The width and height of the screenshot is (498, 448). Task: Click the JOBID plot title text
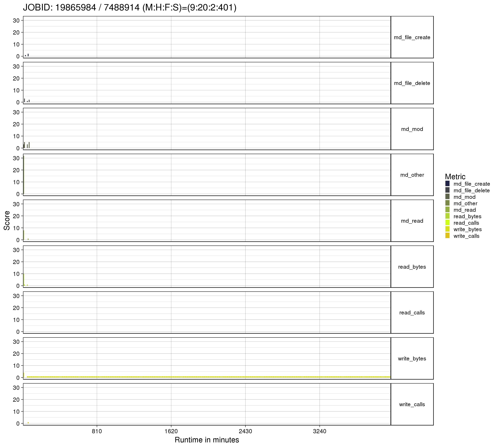tap(129, 7)
